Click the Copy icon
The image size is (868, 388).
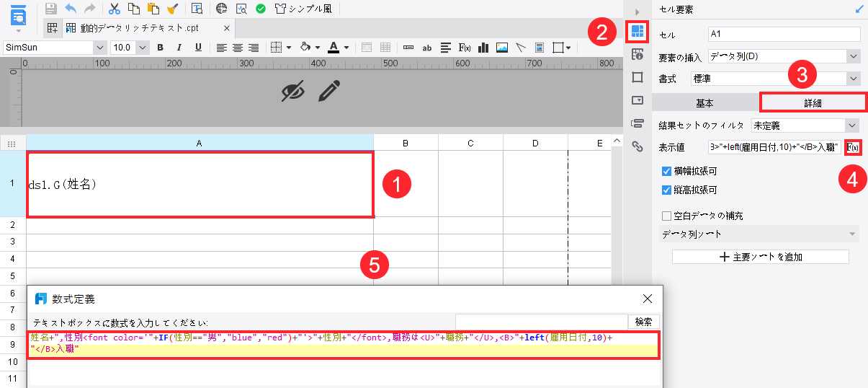pos(133,9)
